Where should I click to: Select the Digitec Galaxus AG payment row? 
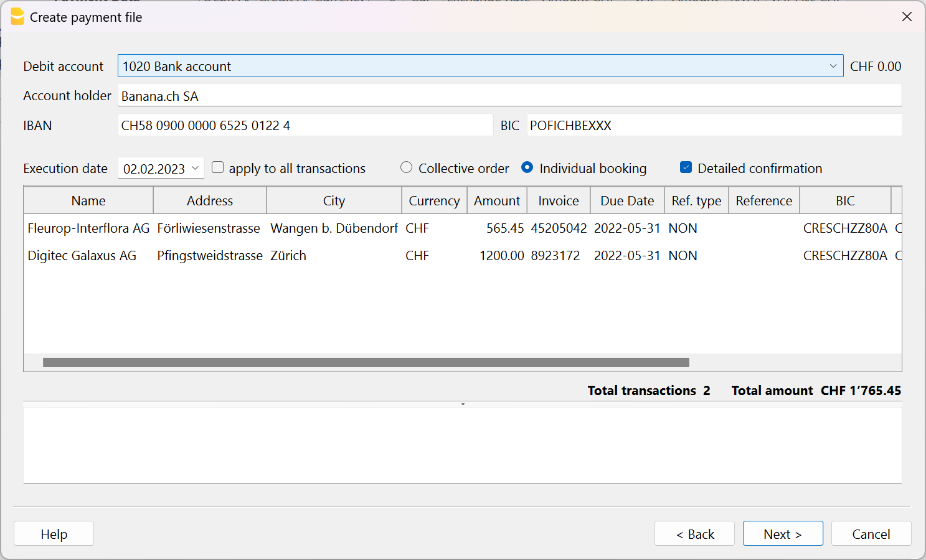[x=249, y=255]
